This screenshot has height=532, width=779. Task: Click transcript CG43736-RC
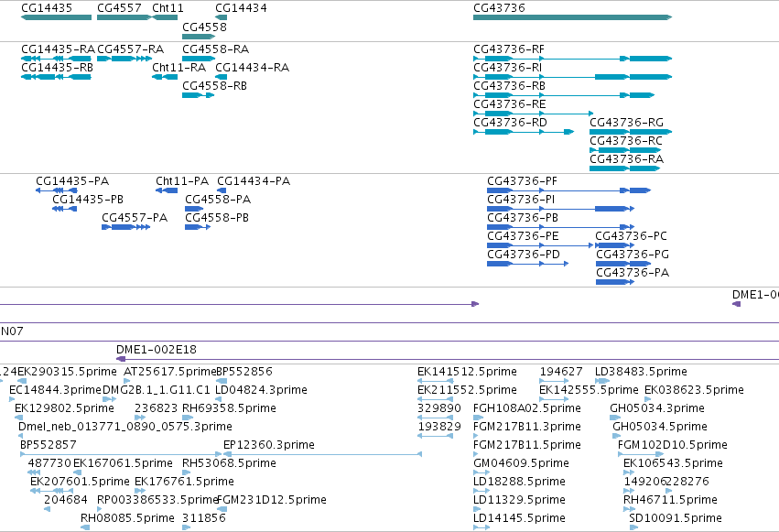coord(625,150)
